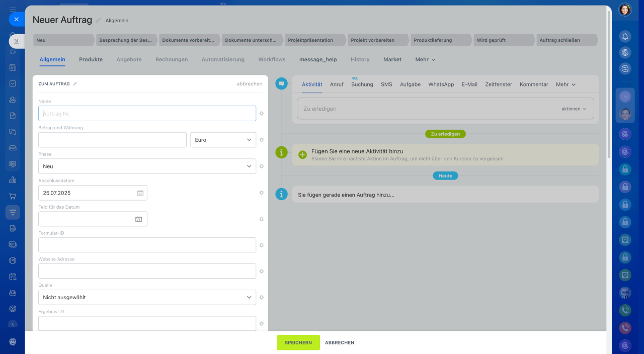Set stage to Projekt vorbereiten in pipeline bar
The image size is (644, 354).
tap(378, 40)
